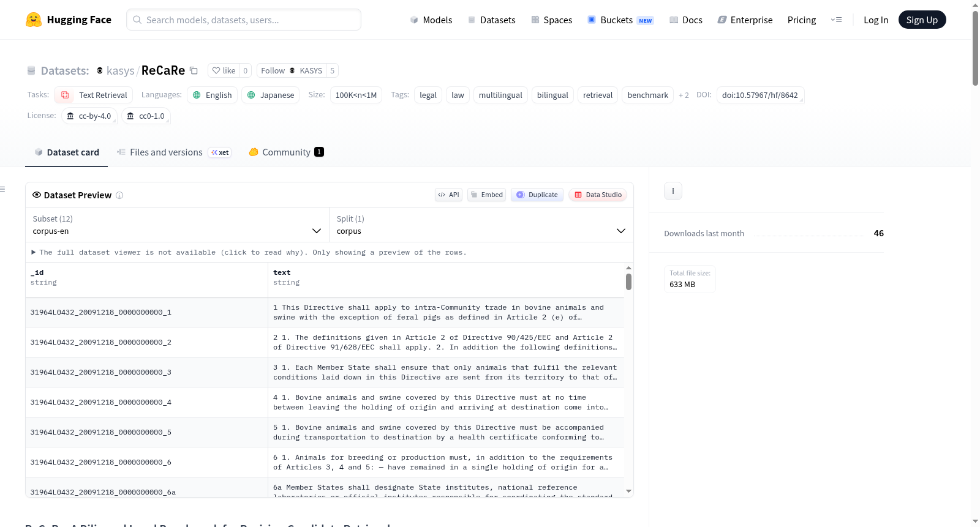Screen dimensions: 980x527
Task: Open Spaces in the top navigation
Action: (x=552, y=20)
